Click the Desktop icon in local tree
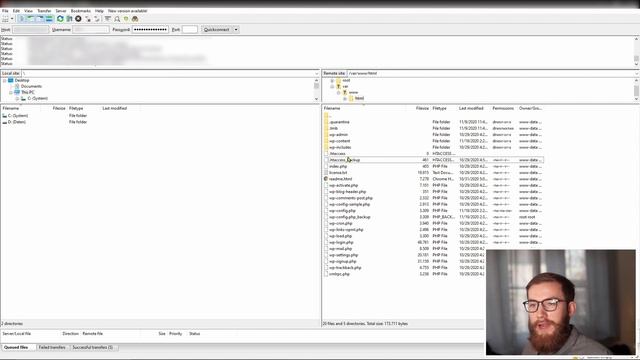The height and width of the screenshot is (360, 640). (x=11, y=80)
